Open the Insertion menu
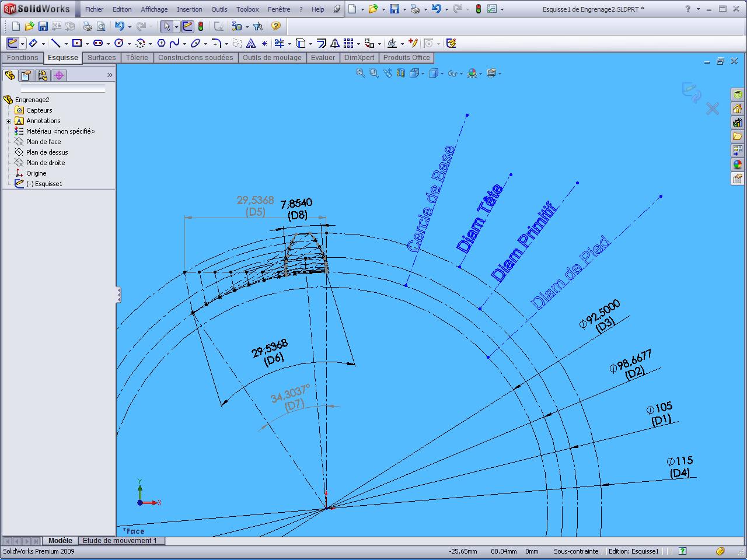Image resolution: width=747 pixels, height=560 pixels. click(x=189, y=9)
